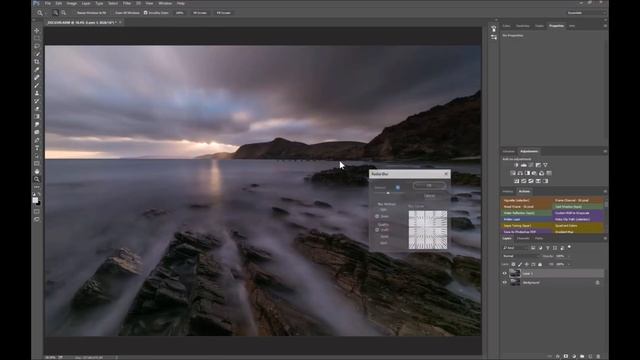
Task: Open the Layers panel flyout menu
Action: (605, 238)
